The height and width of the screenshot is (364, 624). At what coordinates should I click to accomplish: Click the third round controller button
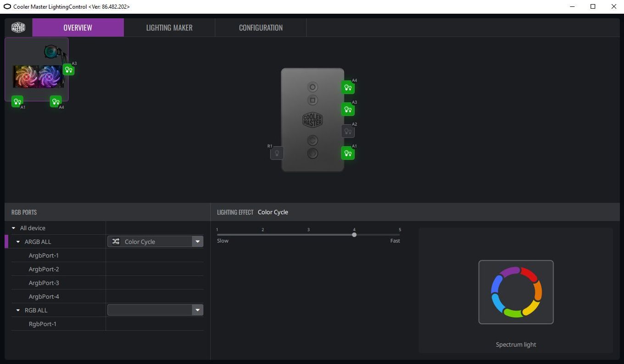click(x=312, y=140)
